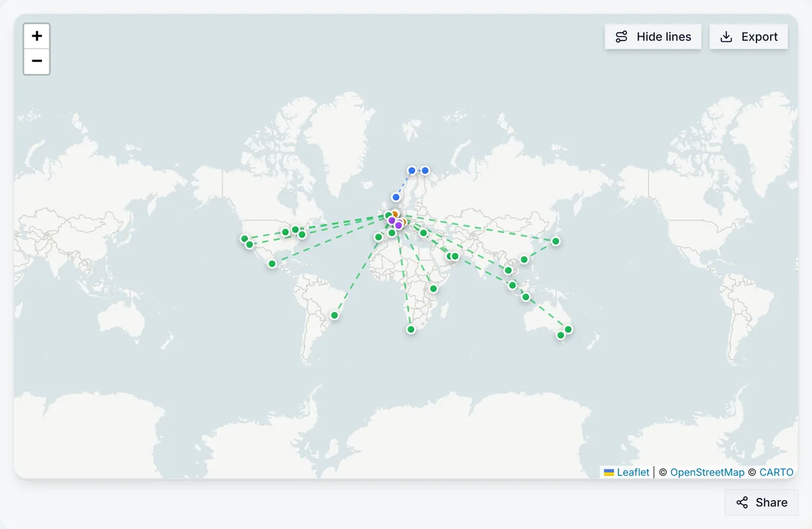
Task: Select the green marker on the Iberian Peninsula
Action: click(x=378, y=237)
